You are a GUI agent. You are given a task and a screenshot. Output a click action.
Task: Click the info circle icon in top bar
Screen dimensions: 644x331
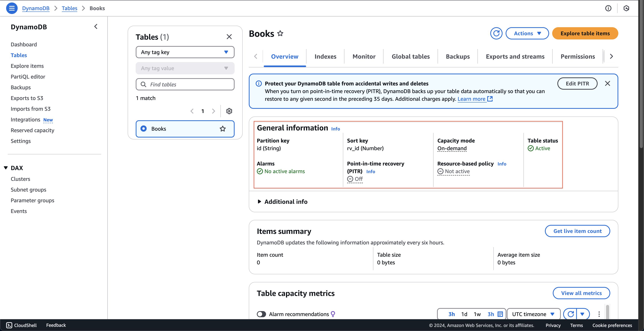(x=608, y=8)
